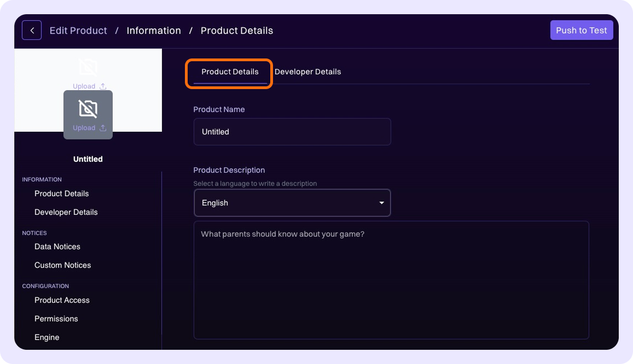The height and width of the screenshot is (364, 633).
Task: Select Engine in the Configuration section
Action: click(x=47, y=337)
